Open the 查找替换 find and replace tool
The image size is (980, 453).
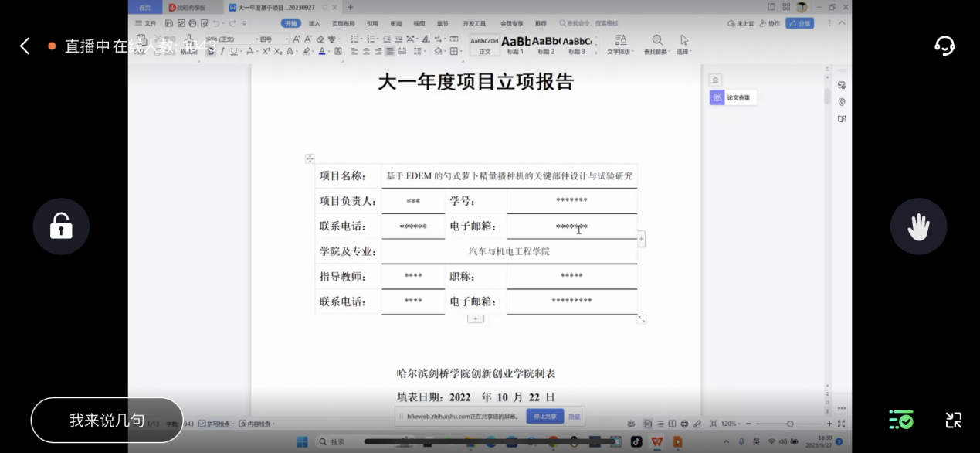tap(656, 44)
